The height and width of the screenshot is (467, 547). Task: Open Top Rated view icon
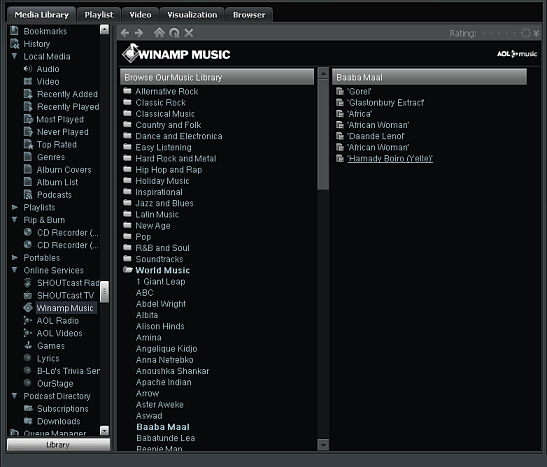[28, 144]
